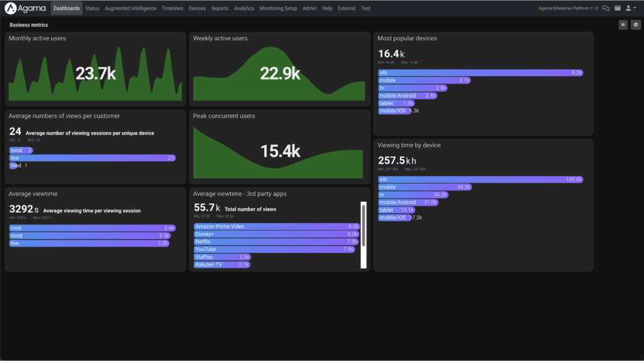Click the Peak concurrent users graph

280,152
